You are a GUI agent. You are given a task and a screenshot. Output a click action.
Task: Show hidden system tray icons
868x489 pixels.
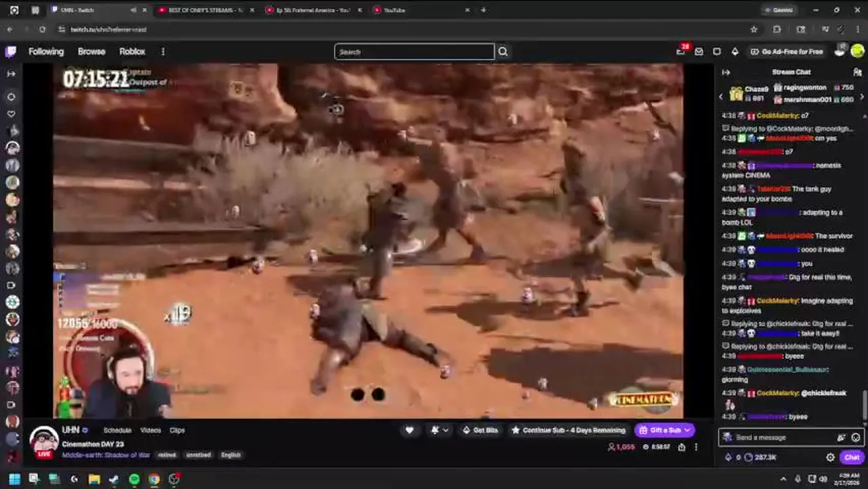[783, 479]
